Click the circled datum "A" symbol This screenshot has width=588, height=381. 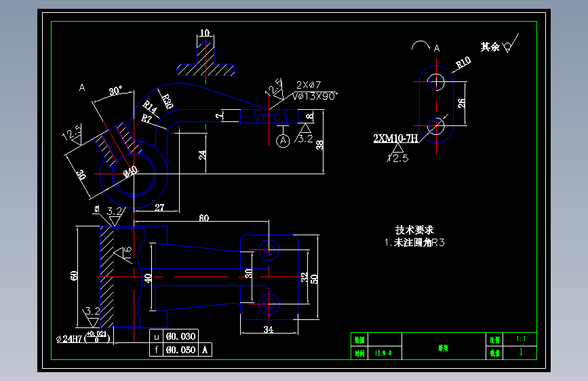point(283,141)
